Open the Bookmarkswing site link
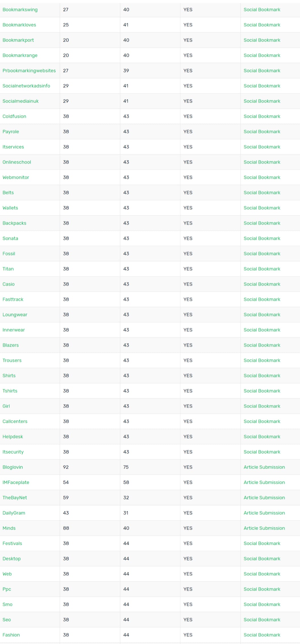The height and width of the screenshot is (644, 300). [20, 10]
